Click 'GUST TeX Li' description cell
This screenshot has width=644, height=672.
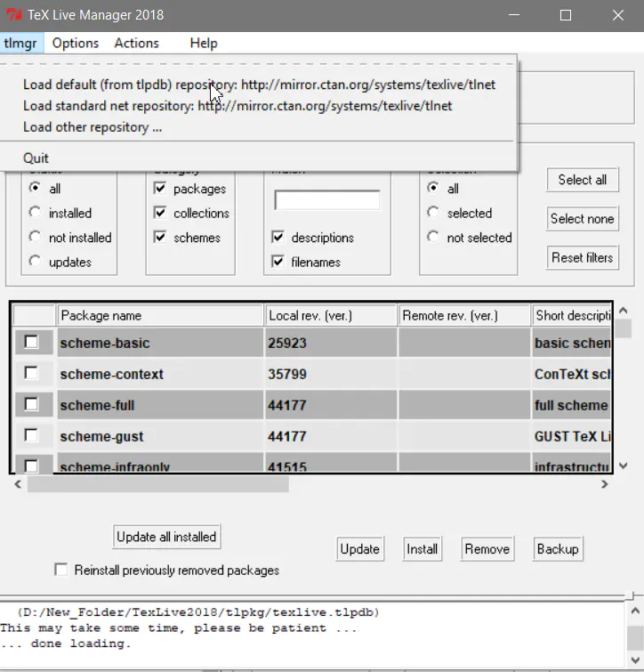[x=572, y=436]
